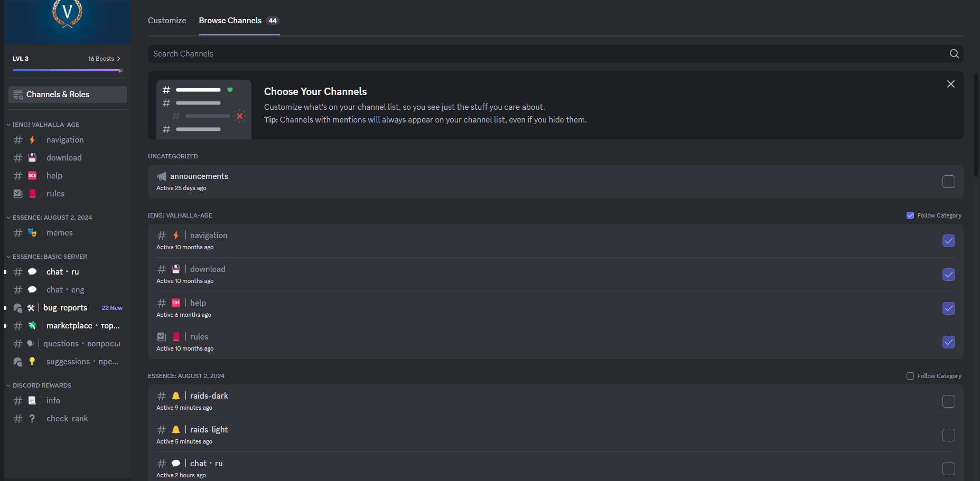Check the raids-light channel checkbox
980x481 pixels.
pyautogui.click(x=948, y=435)
